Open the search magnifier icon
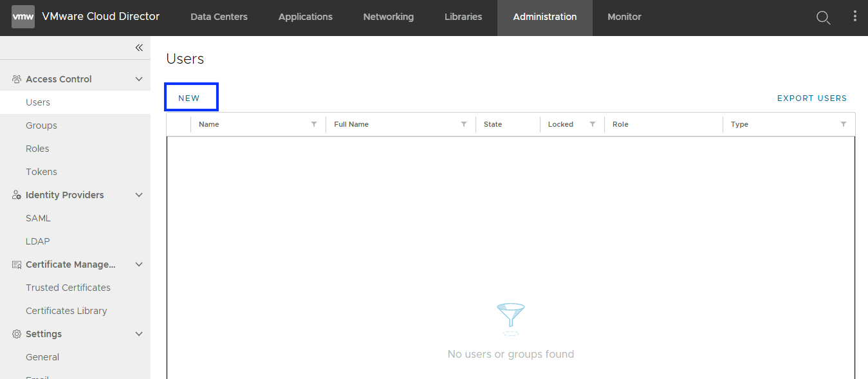 pos(823,17)
